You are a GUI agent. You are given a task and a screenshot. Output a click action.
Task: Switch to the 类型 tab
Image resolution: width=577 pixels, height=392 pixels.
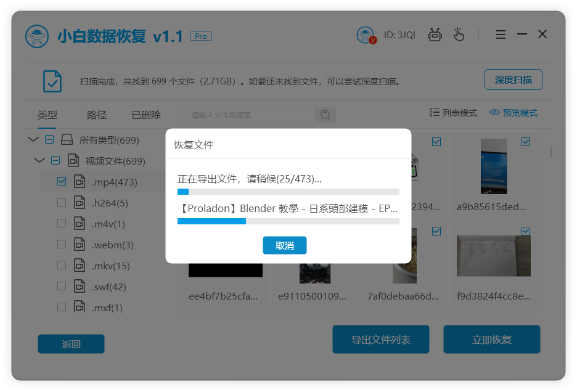[47, 115]
